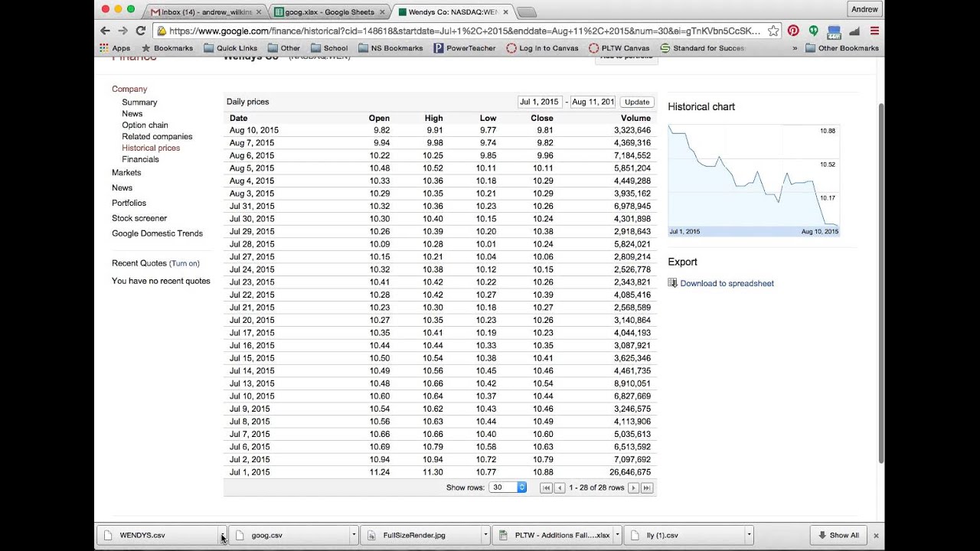Open the Other Bookmarks folder
The height and width of the screenshot is (551, 980).
(x=842, y=47)
